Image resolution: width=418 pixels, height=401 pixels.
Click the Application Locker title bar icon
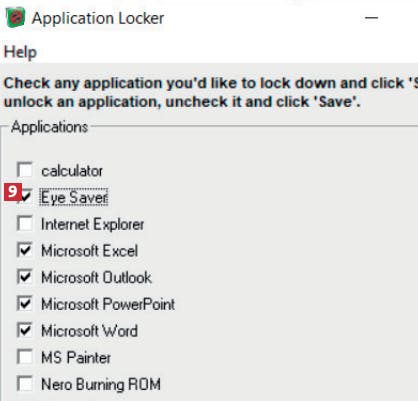[x=15, y=18]
